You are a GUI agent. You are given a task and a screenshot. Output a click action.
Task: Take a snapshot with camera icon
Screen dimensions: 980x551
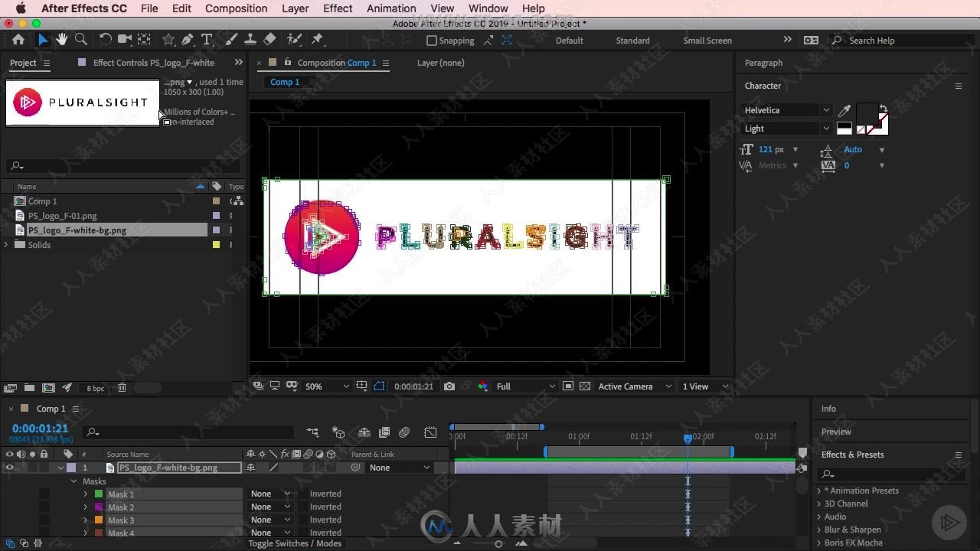pos(449,386)
